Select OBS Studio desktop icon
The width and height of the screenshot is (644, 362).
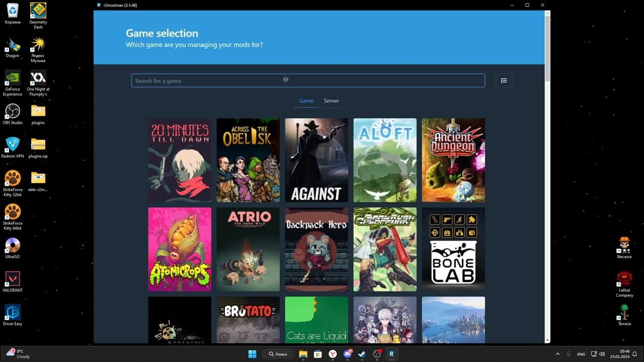pyautogui.click(x=13, y=114)
